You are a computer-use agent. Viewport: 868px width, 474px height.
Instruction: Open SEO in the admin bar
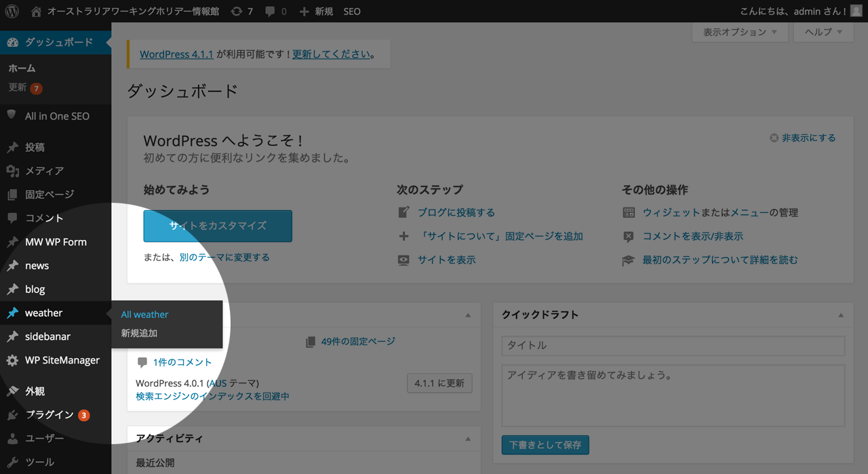click(352, 12)
